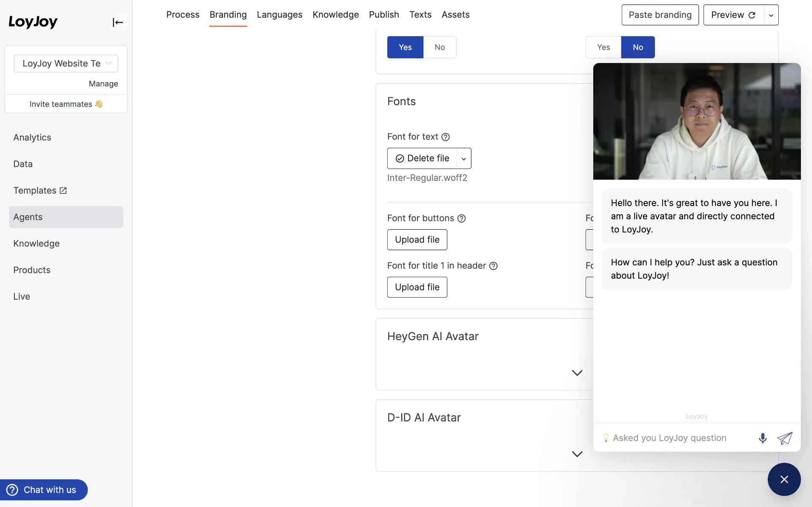
Task: Click the Paste branding button
Action: coord(660,14)
